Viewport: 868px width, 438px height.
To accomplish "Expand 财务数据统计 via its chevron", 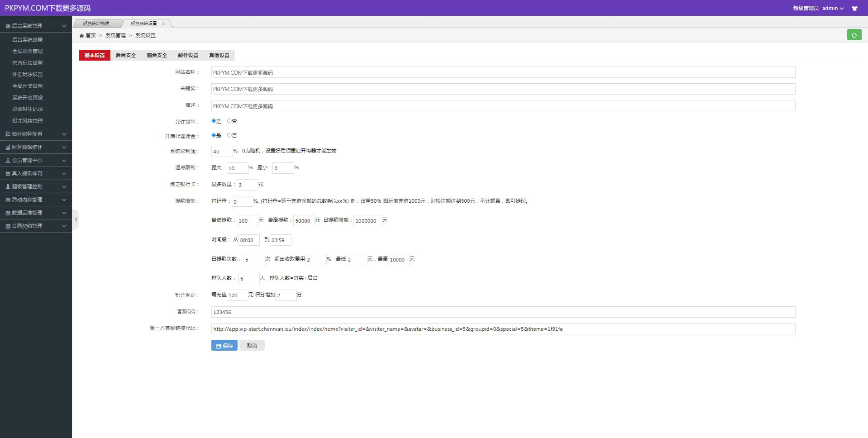I will coord(64,147).
